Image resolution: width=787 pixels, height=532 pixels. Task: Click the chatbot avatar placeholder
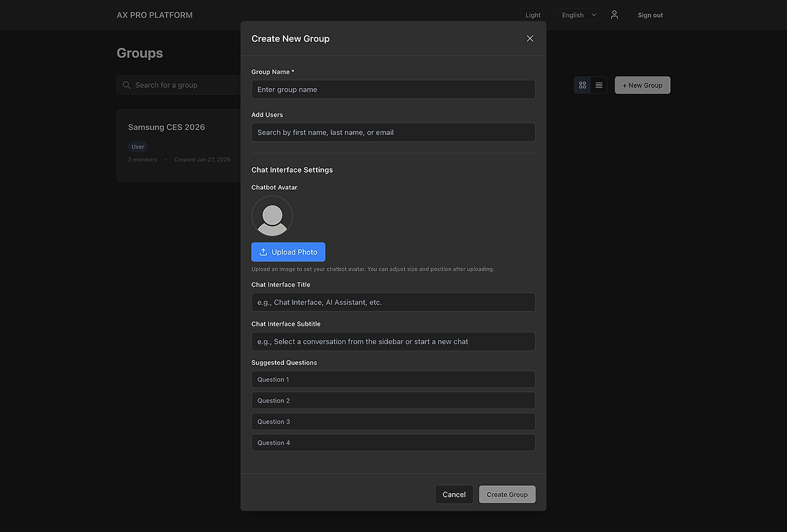(x=272, y=216)
